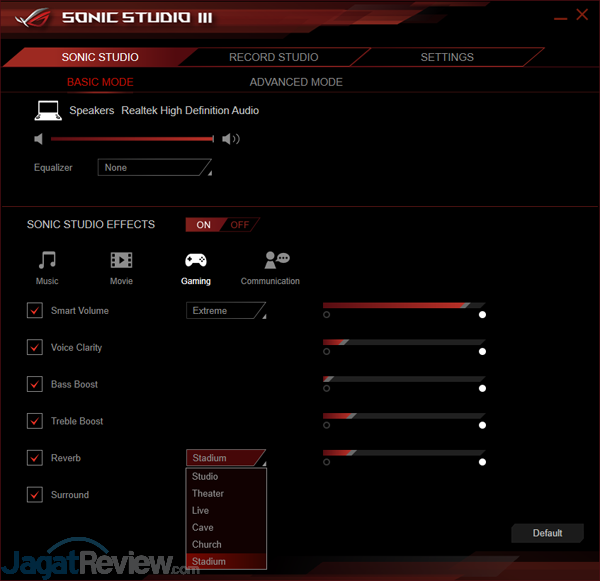Click the Treble Boost minimum circle marker
The height and width of the screenshot is (581, 600).
pos(326,425)
